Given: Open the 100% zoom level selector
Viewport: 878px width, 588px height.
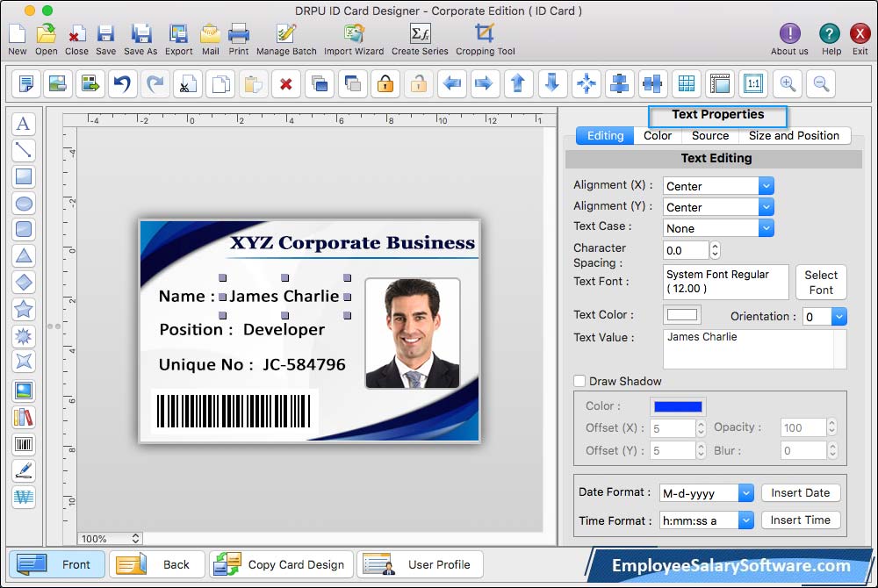Looking at the screenshot, I should click(109, 538).
